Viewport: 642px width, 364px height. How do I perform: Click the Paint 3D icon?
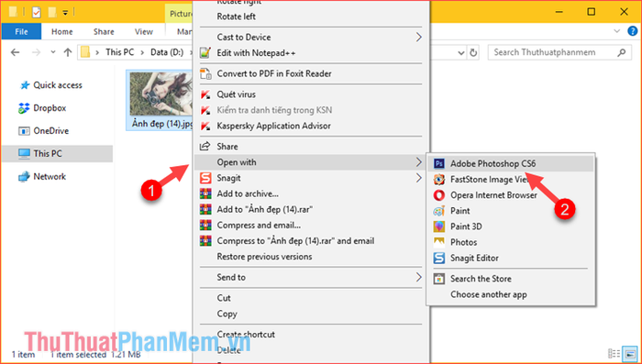[439, 226]
